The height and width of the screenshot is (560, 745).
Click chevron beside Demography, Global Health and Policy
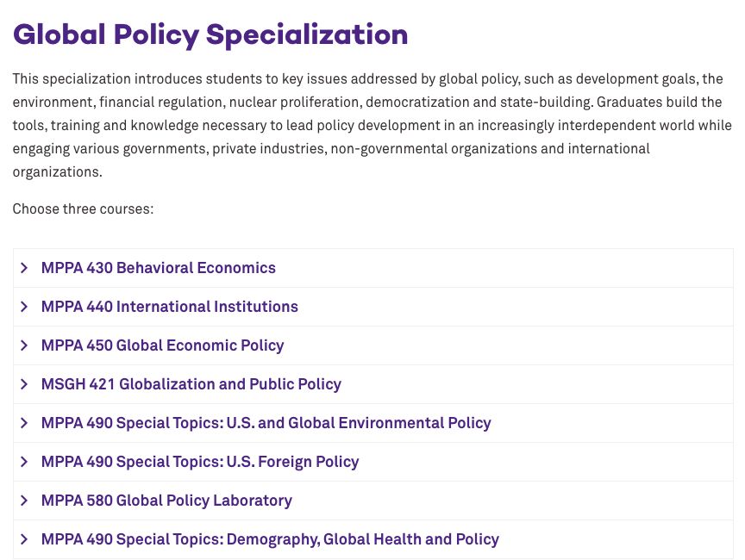tap(24, 539)
